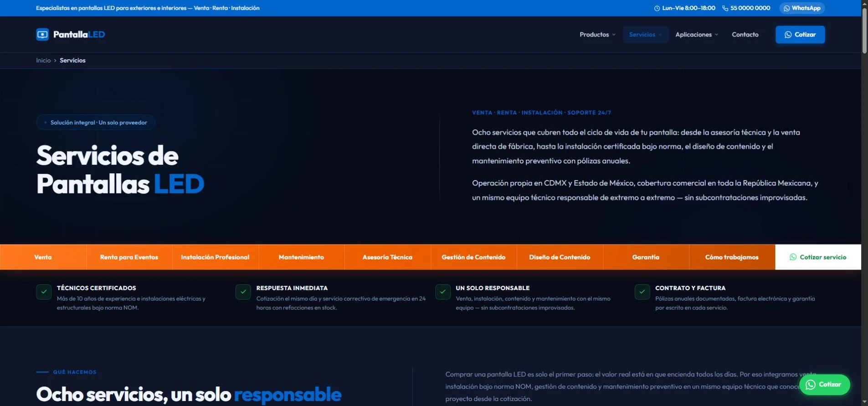The height and width of the screenshot is (406, 868).
Task: Click the "Ocho servicios, un solo responsable" heading
Action: point(189,395)
